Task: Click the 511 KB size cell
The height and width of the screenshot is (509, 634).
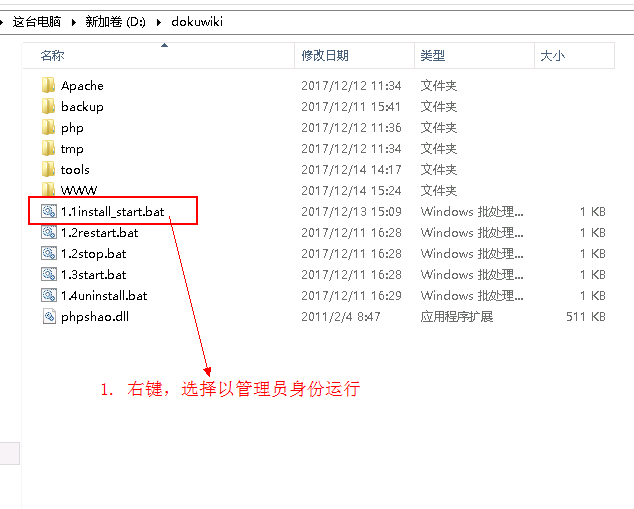Action: [x=586, y=317]
